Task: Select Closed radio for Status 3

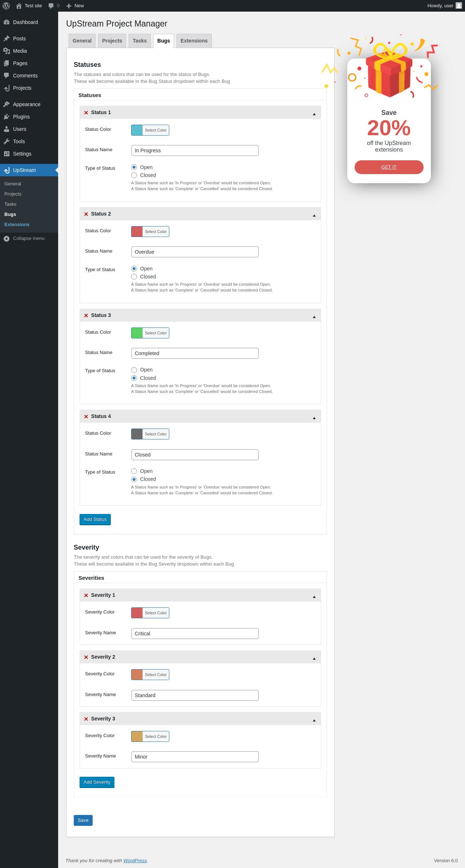Action: pyautogui.click(x=134, y=378)
